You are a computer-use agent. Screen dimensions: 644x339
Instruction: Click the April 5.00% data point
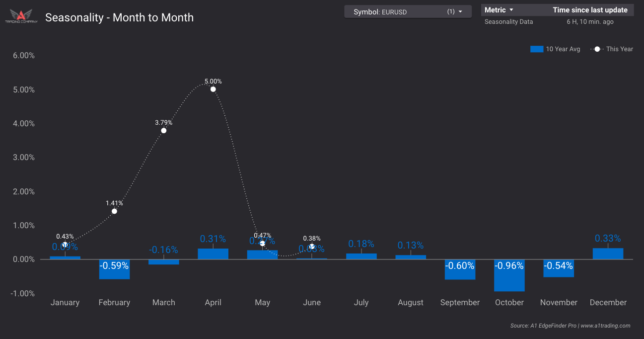tap(213, 89)
